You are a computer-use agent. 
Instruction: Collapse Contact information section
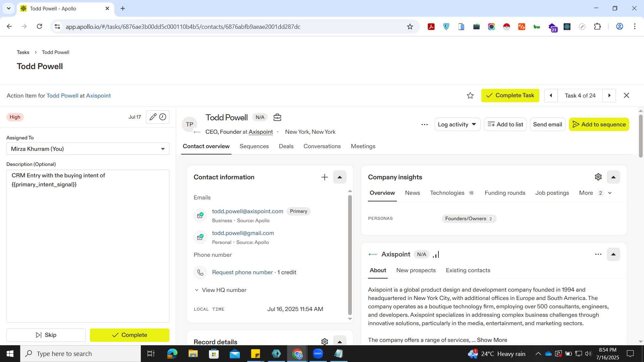(339, 177)
